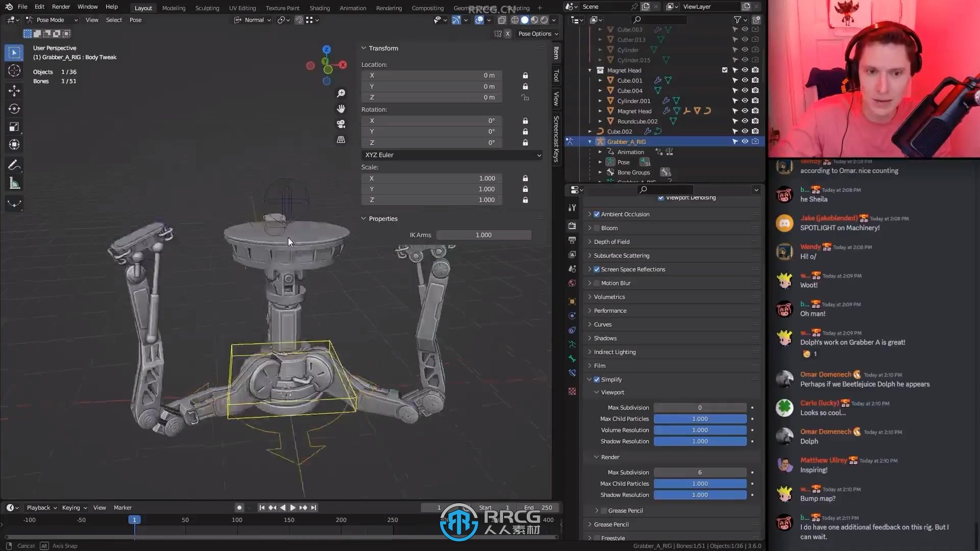Select the Annotate pencil tool
This screenshot has width=980, height=551.
click(x=14, y=165)
